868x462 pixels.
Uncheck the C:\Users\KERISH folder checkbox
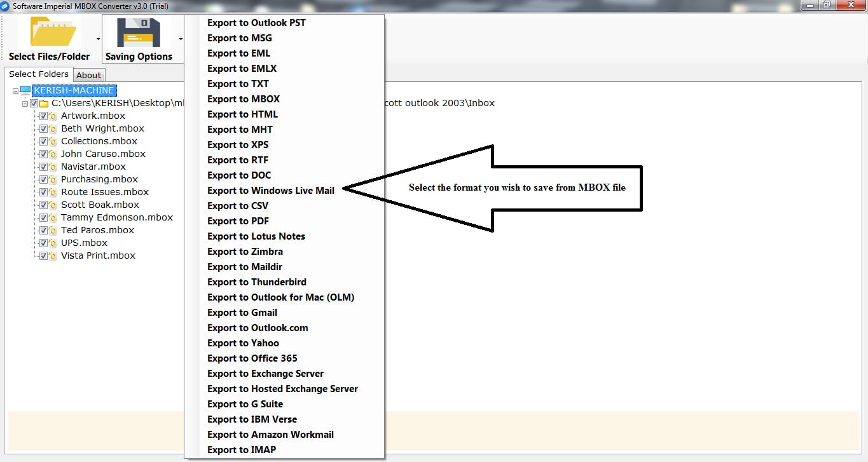pos(34,103)
